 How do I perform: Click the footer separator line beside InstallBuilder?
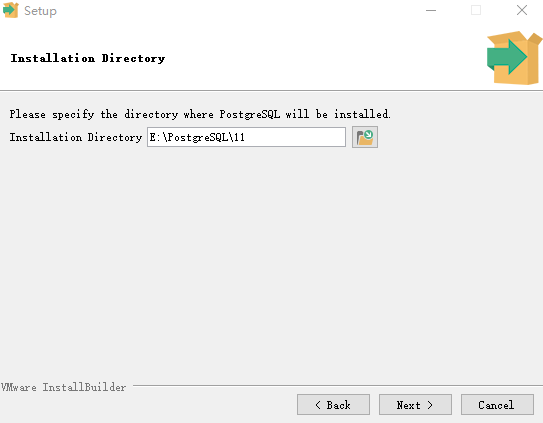coord(338,385)
